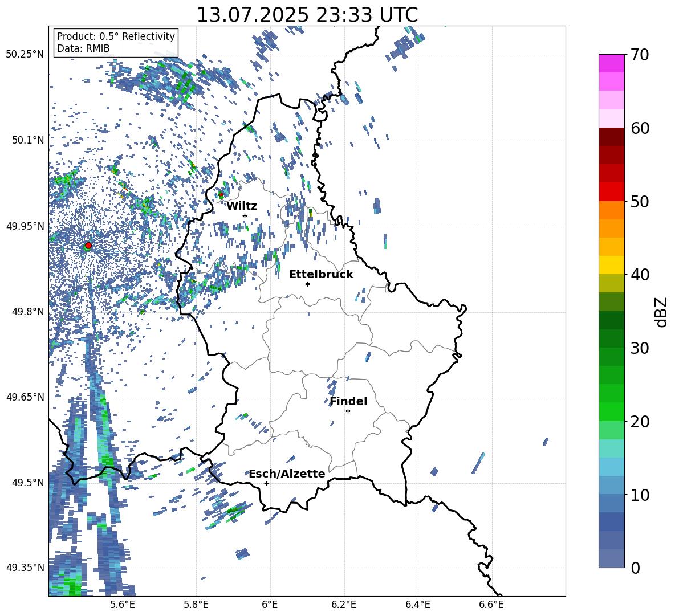Click the Findel station cross marker
Screen dimensions: 675x616
coord(348,411)
